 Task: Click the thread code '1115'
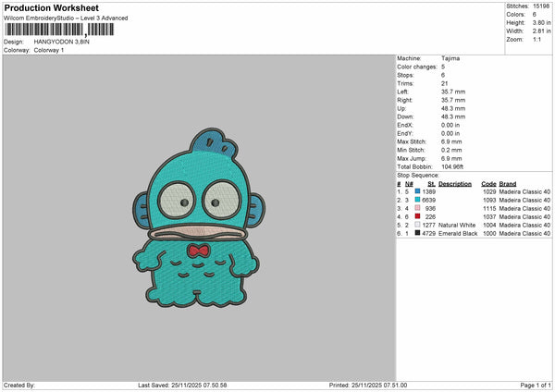pyautogui.click(x=489, y=208)
